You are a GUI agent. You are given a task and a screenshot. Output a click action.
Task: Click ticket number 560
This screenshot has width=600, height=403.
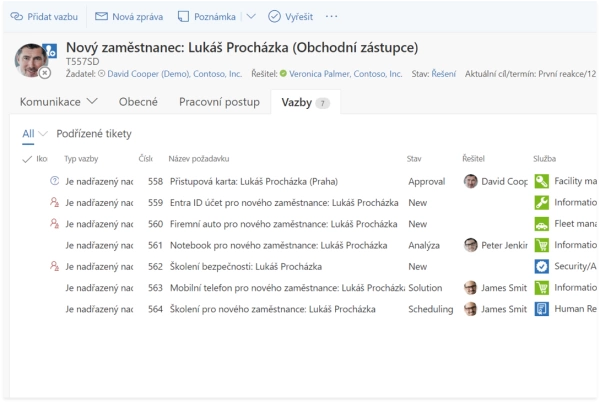click(x=155, y=224)
